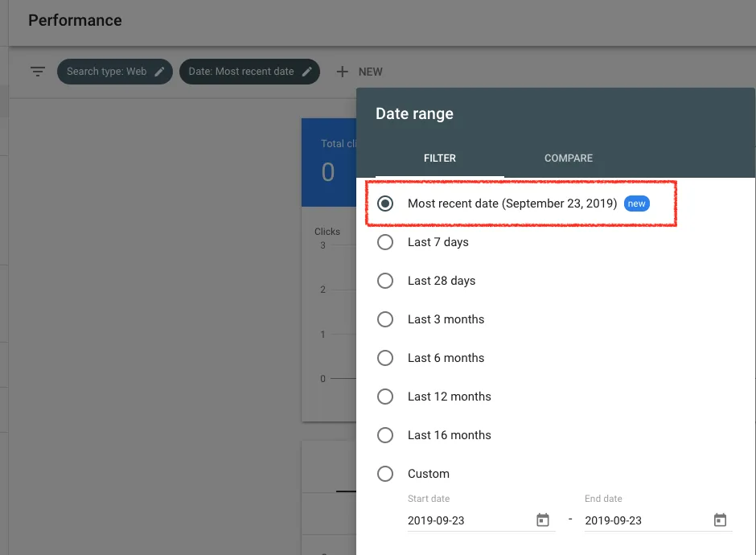Click the filter list icon
Image resolution: width=756 pixels, height=555 pixels.
pyautogui.click(x=38, y=72)
